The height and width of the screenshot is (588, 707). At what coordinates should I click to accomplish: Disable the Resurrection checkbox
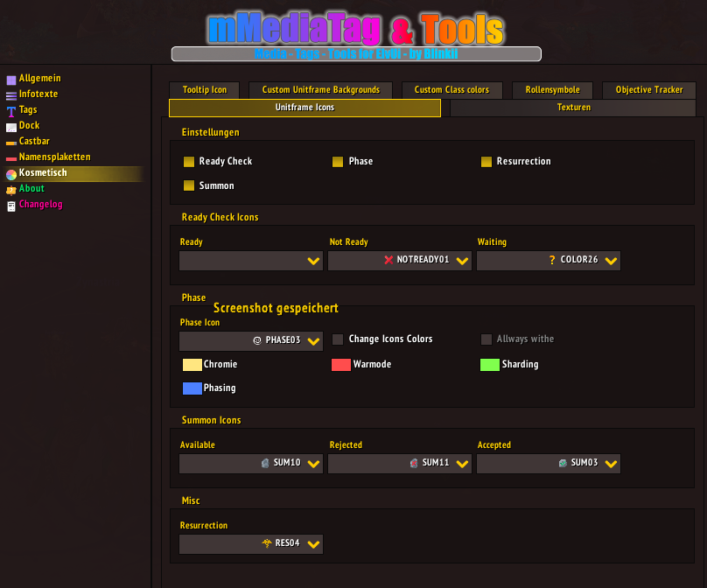[486, 162]
